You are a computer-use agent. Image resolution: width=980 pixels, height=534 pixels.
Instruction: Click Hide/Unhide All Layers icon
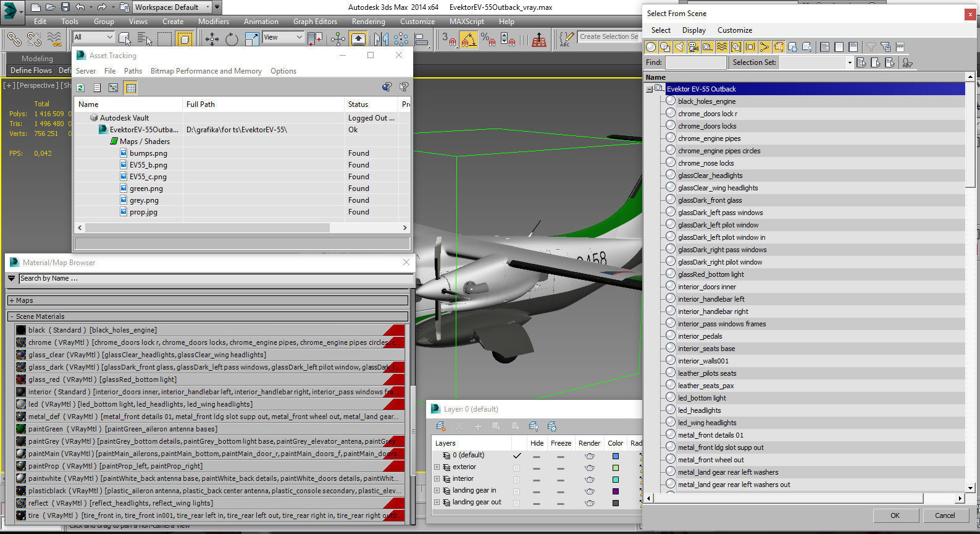534,426
